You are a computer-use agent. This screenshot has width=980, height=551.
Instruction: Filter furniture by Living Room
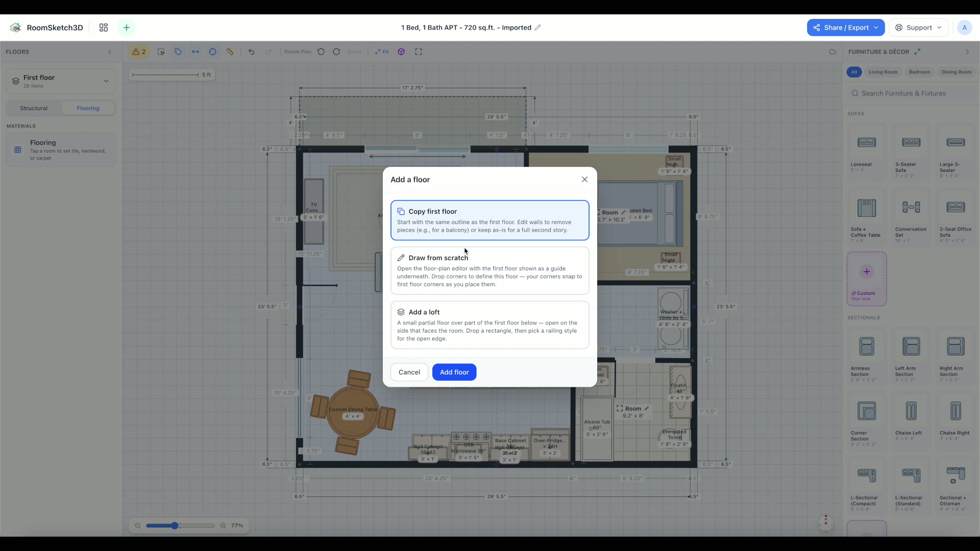pos(883,72)
